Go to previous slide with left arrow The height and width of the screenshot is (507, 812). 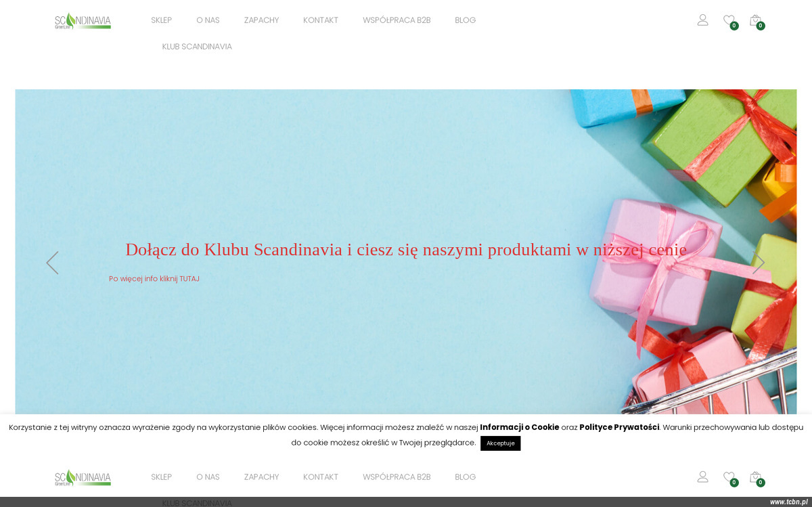coord(52,263)
